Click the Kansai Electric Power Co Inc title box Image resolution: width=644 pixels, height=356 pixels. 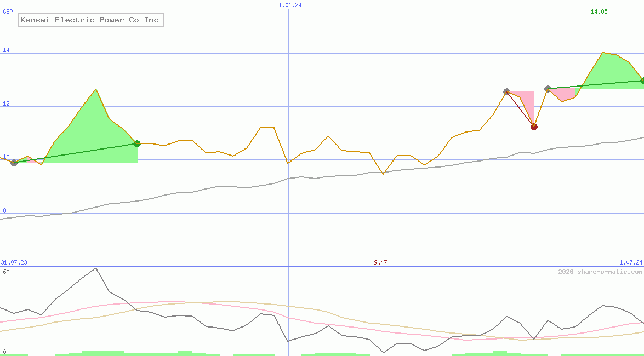click(x=91, y=20)
